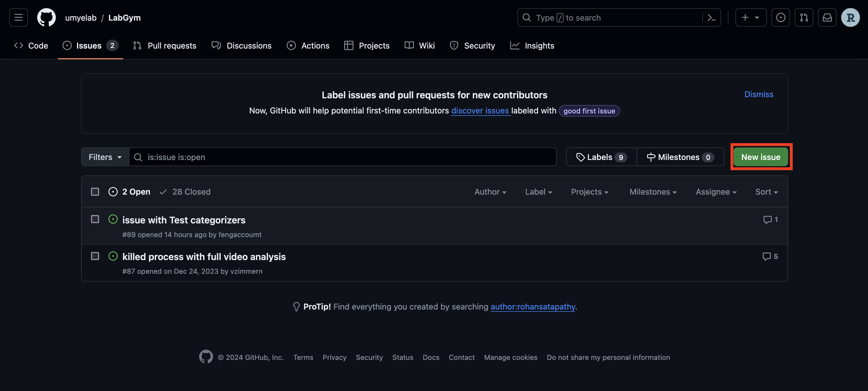Select checkbox for killed process issue
The height and width of the screenshot is (391, 868).
pos(95,256)
